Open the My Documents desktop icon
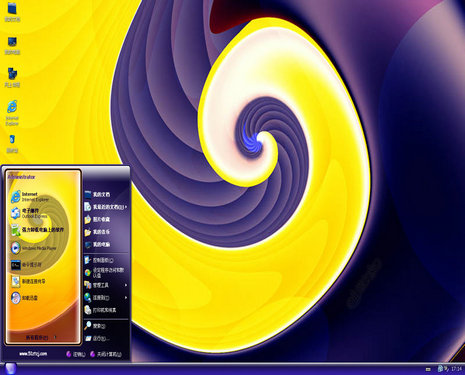 pyautogui.click(x=12, y=12)
